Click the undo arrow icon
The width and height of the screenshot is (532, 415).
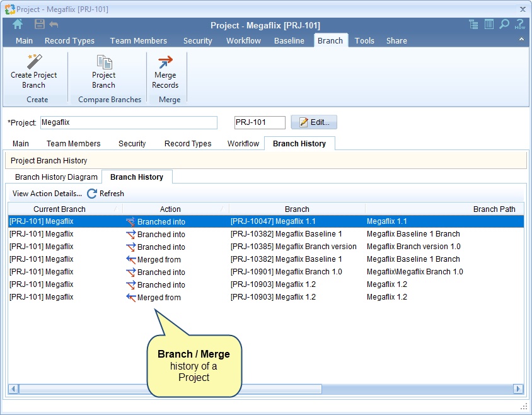point(54,25)
